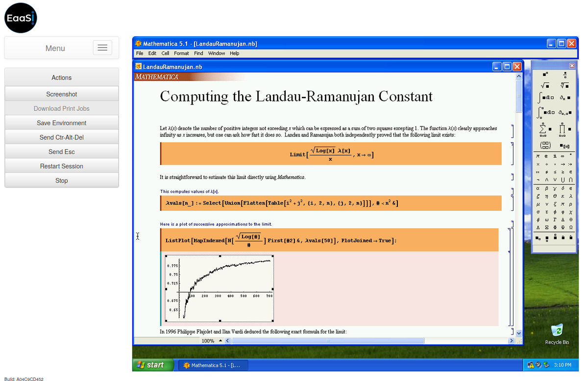Insert Greek letter mu
The image size is (588, 381).
(538, 204)
